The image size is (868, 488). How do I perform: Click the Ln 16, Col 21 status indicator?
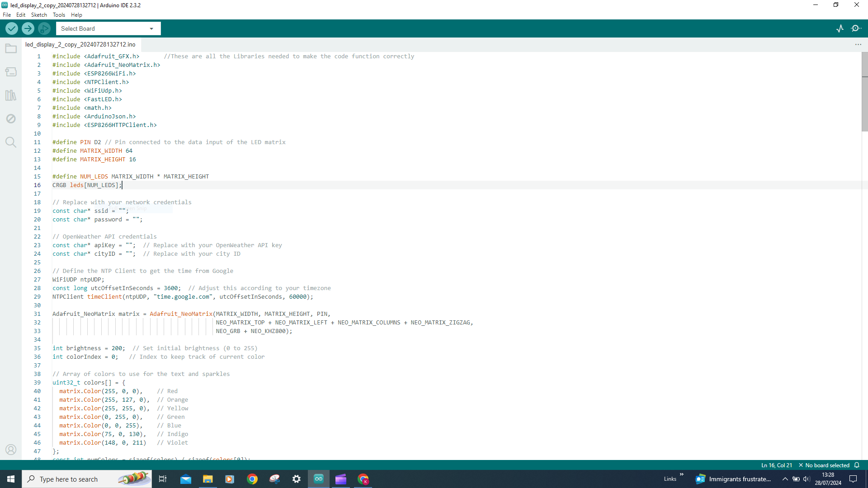pyautogui.click(x=776, y=465)
